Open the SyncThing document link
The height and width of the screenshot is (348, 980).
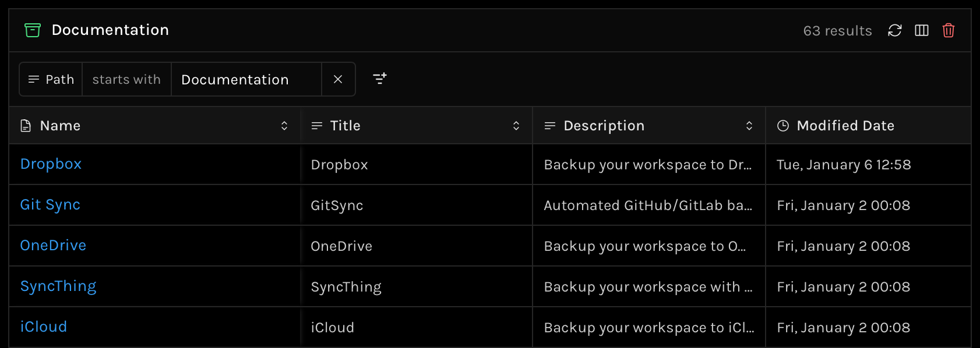58,286
